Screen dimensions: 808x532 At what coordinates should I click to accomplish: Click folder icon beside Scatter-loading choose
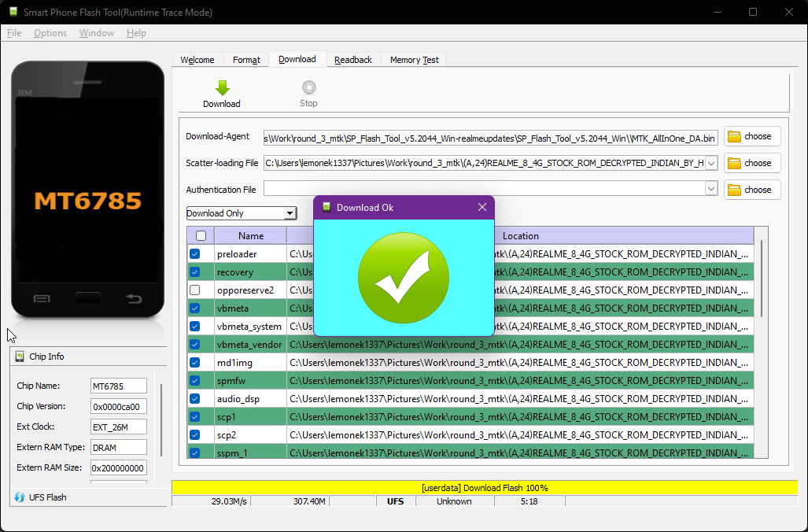click(734, 164)
